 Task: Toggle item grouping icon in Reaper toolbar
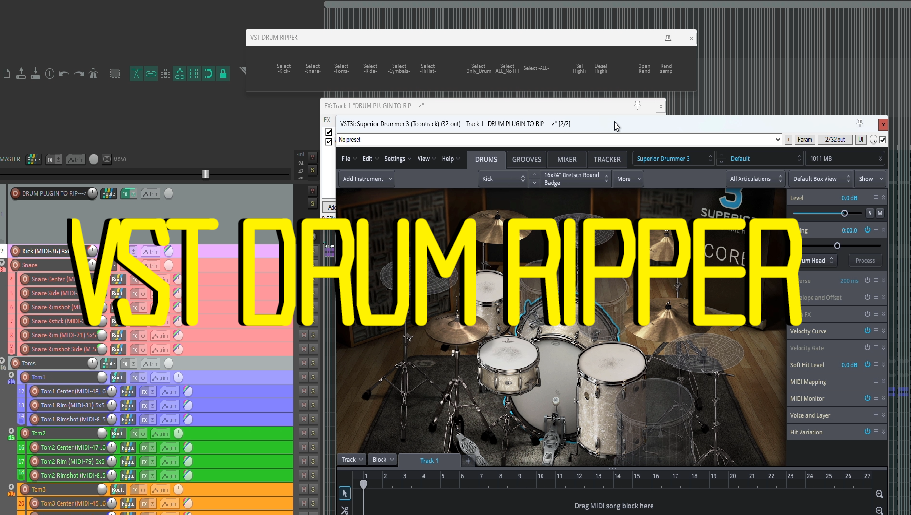pyautogui.click(x=150, y=74)
